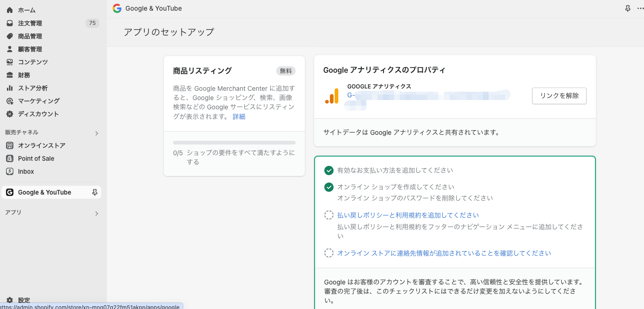Click the pin icon on Google & YouTube sidebar item

[95, 192]
